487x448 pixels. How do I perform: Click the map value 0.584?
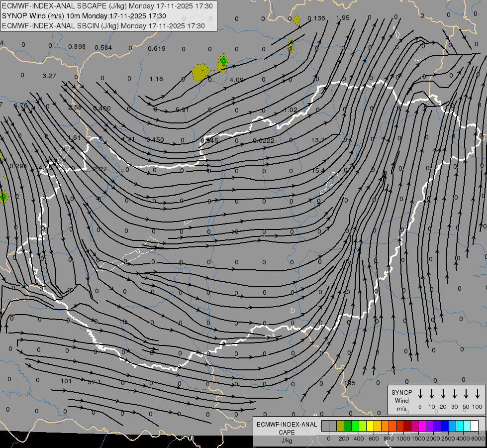click(103, 48)
